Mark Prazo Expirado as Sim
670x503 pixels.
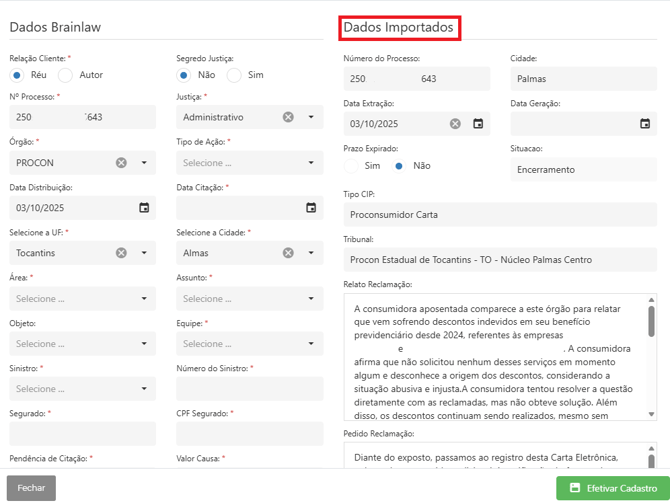click(x=351, y=166)
